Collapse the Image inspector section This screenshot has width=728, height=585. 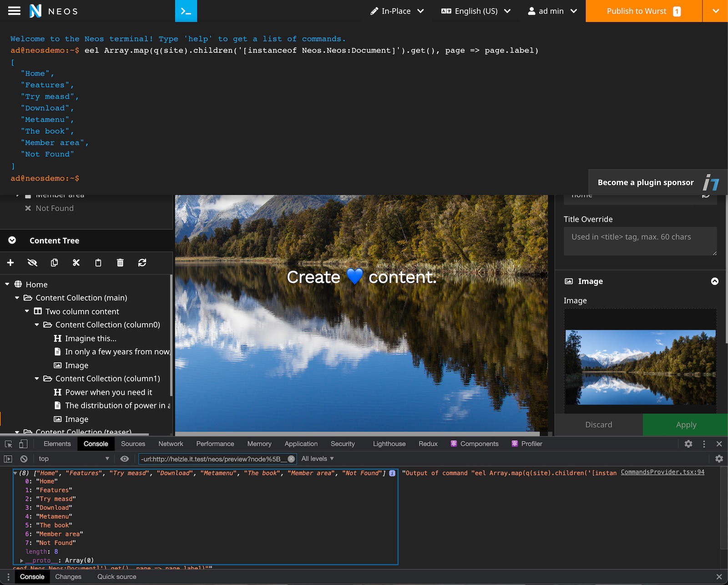pyautogui.click(x=714, y=281)
